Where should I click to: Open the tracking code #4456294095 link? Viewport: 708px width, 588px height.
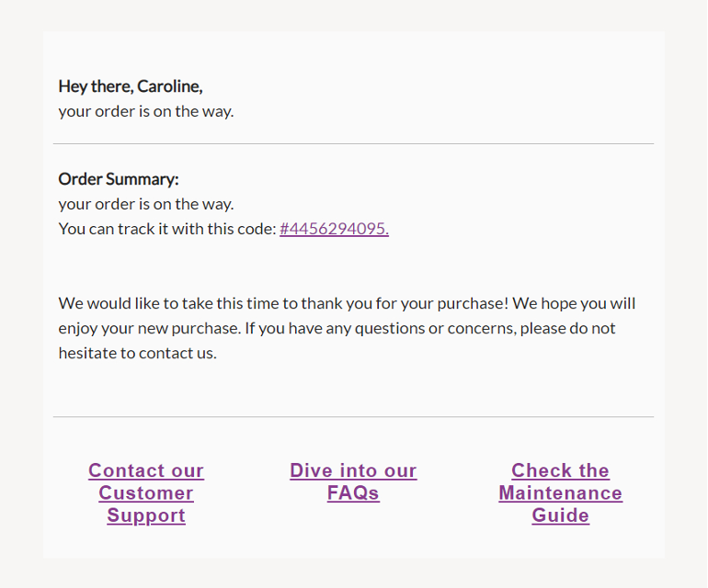pyautogui.click(x=334, y=229)
